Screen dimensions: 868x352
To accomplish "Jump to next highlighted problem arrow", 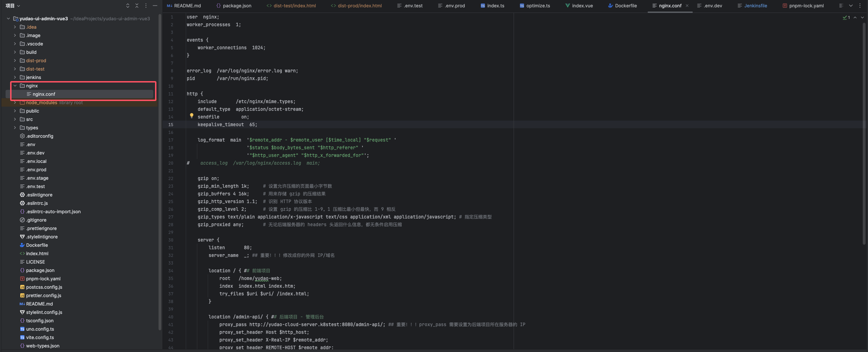I will (862, 17).
